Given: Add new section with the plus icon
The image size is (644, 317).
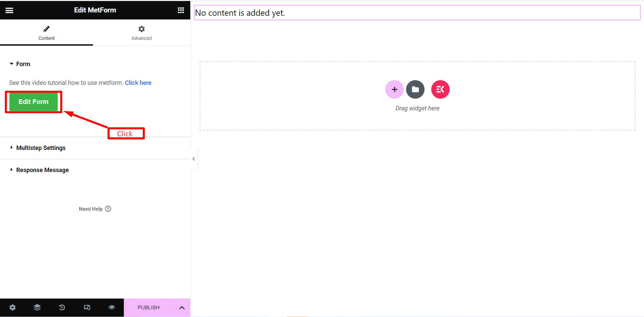Looking at the screenshot, I should pyautogui.click(x=394, y=90).
